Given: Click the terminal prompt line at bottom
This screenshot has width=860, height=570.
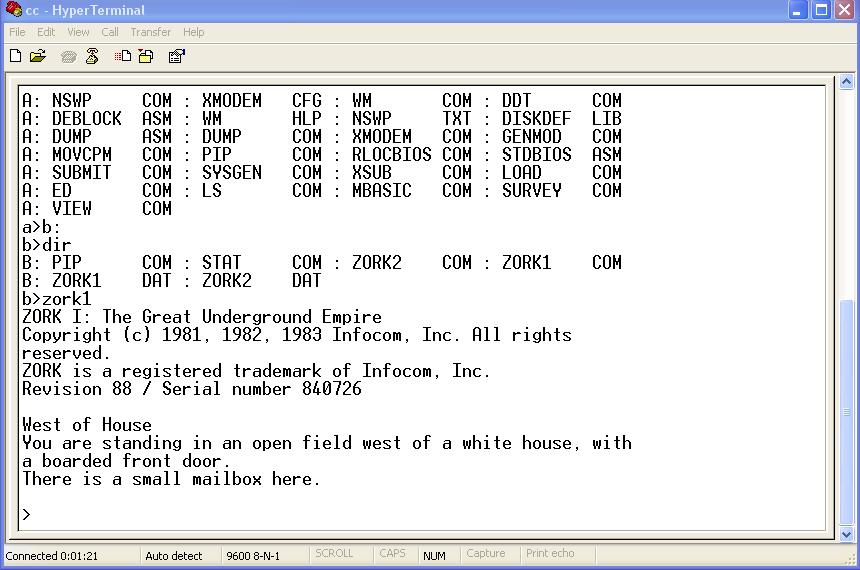Looking at the screenshot, I should click(x=26, y=515).
